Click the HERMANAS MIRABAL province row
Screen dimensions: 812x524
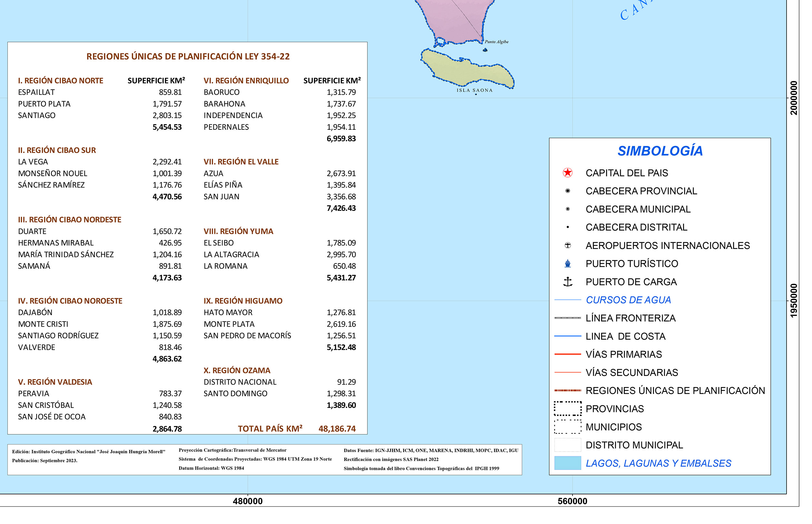100,243
